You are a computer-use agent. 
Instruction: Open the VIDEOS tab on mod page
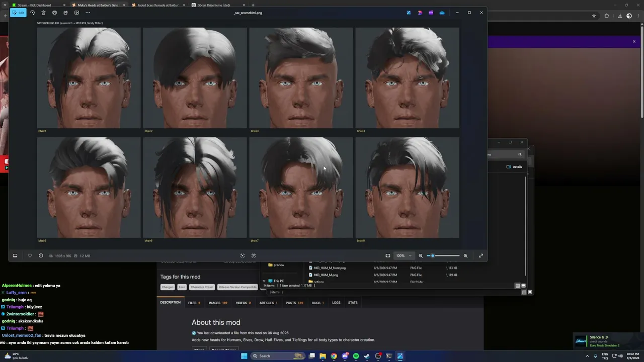pyautogui.click(x=244, y=303)
